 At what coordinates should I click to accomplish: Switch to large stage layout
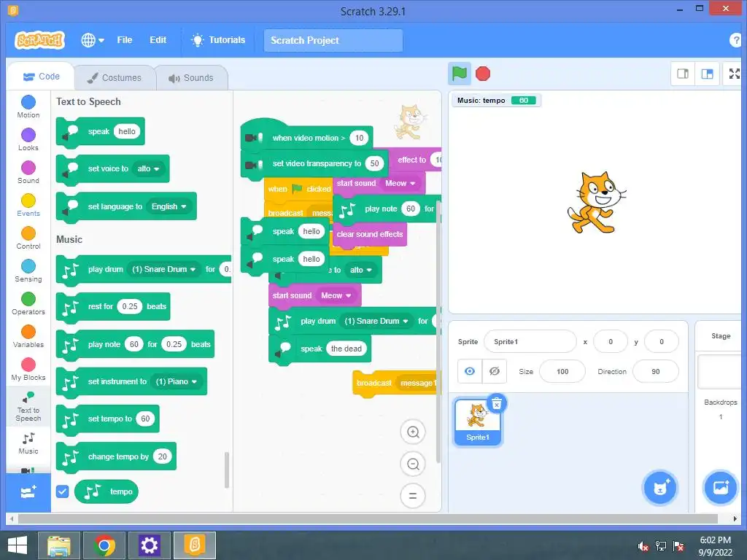[708, 74]
